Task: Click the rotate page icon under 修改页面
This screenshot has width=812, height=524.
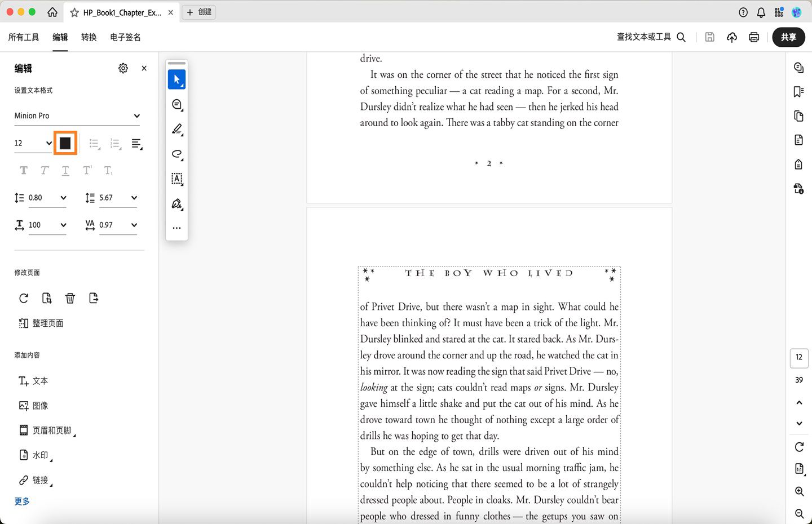Action: 23,298
